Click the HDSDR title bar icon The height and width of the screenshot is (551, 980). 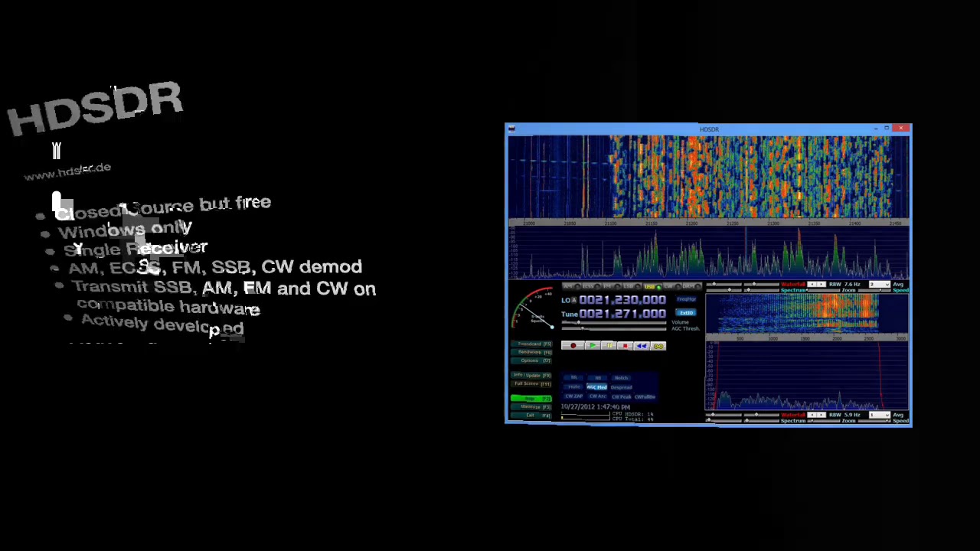tap(512, 129)
